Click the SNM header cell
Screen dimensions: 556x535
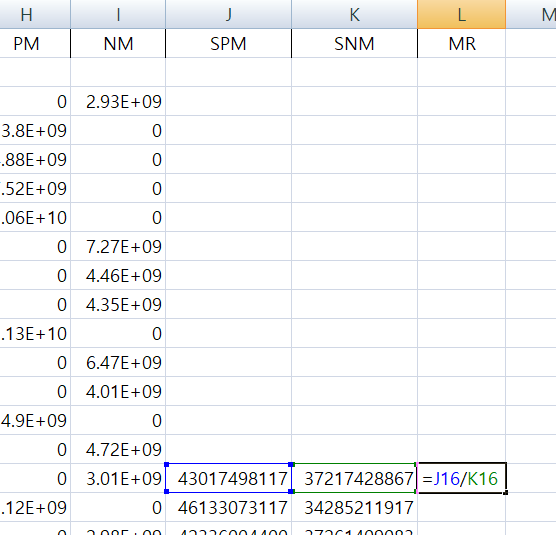tap(354, 44)
